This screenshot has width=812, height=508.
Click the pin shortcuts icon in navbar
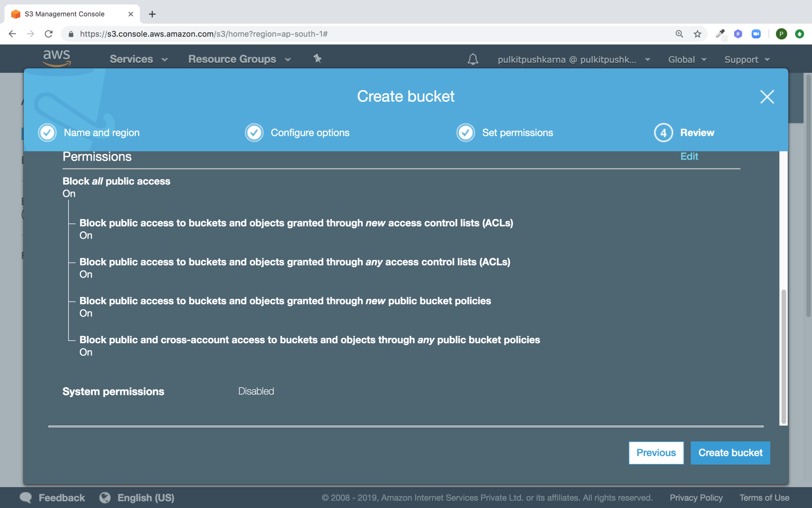[x=318, y=58]
